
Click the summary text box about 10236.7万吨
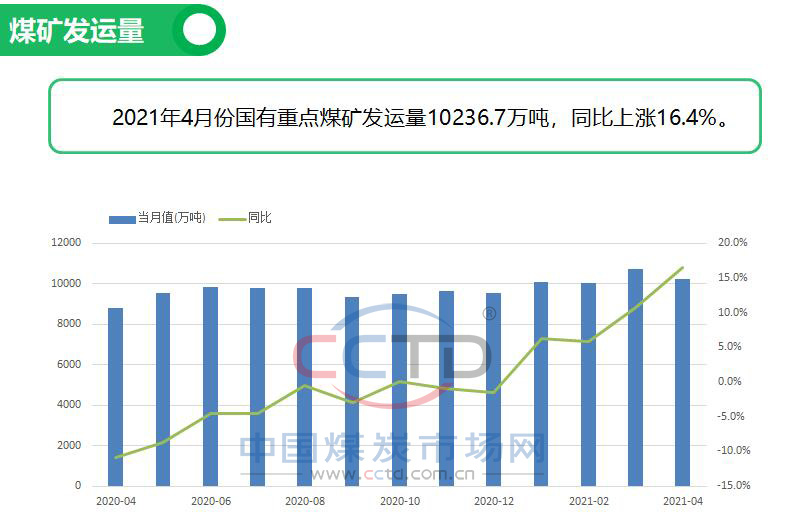(x=405, y=117)
